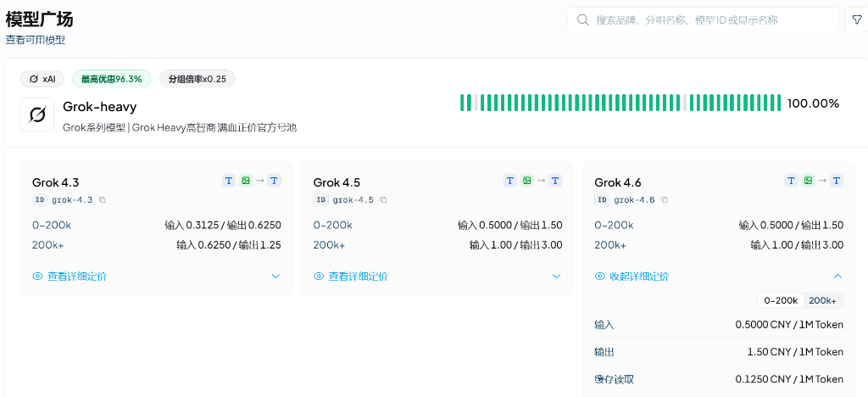868x397 pixels.
Task: Collapse Grok 4.6 pricing with chevron
Action: (x=838, y=277)
